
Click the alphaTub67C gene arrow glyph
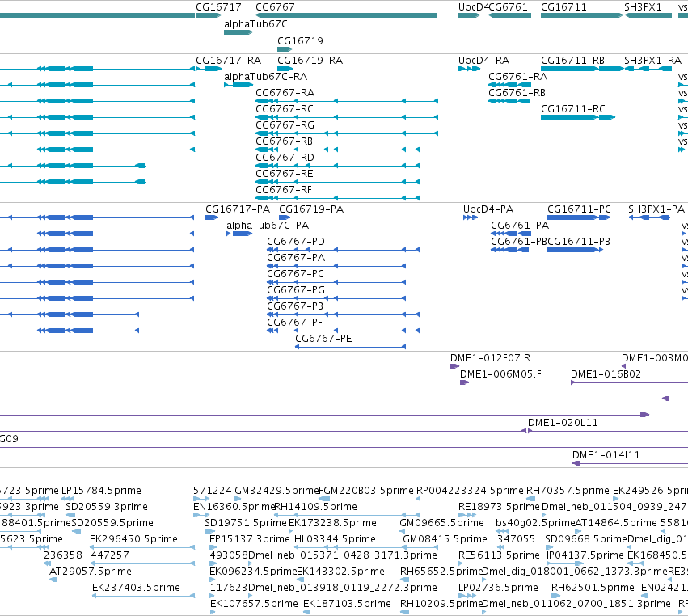coord(238,32)
